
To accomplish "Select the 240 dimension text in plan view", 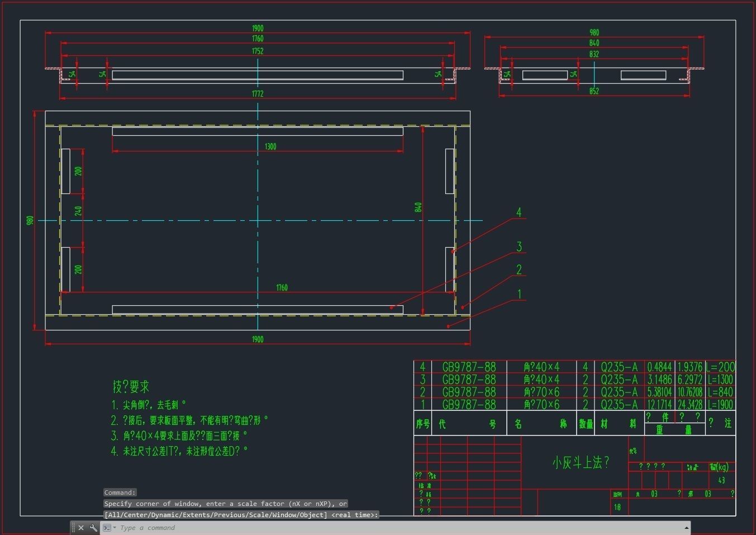I will tap(79, 211).
